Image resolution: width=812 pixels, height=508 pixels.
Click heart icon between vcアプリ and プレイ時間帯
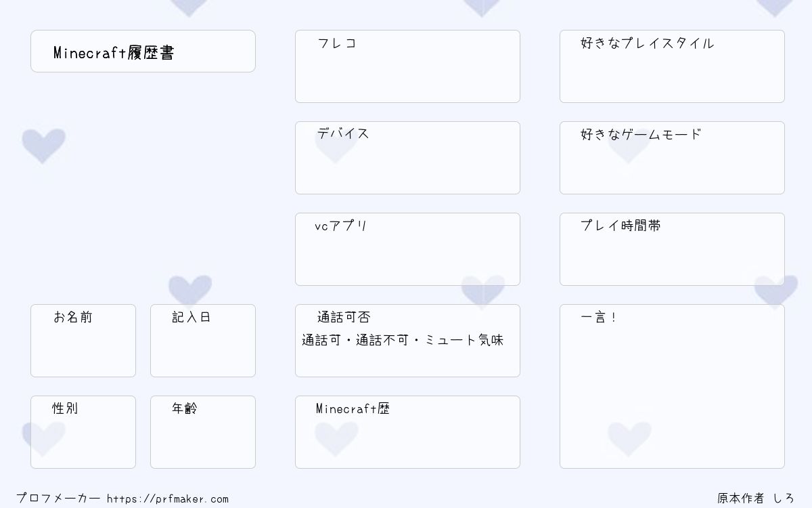tap(483, 292)
